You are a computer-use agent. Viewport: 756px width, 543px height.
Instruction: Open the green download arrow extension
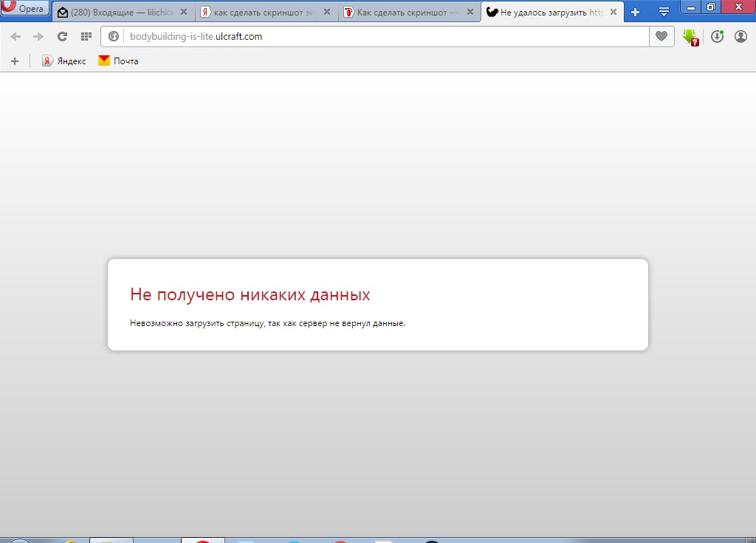pos(690,38)
